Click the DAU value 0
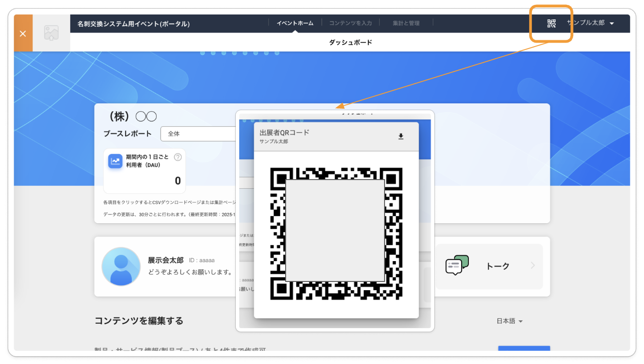The width and height of the screenshot is (644, 364). [177, 181]
